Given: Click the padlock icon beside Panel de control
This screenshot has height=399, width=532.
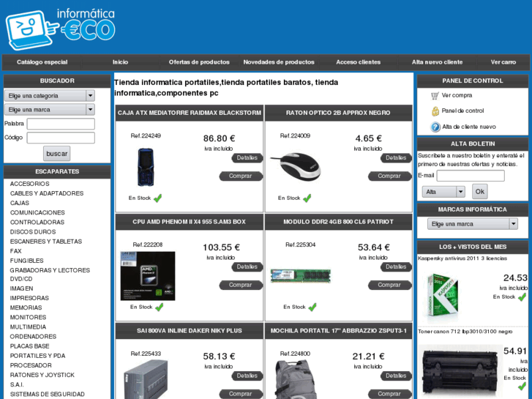Looking at the screenshot, I should pyautogui.click(x=435, y=111).
